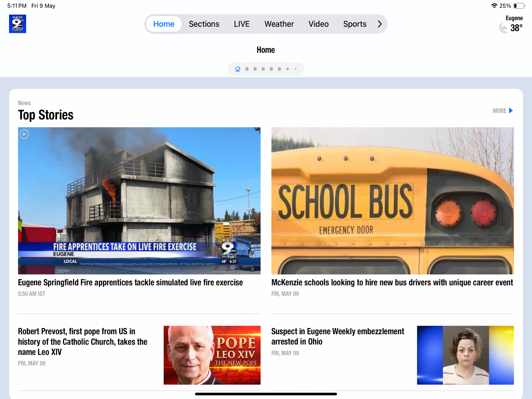Tap the blue MORE arrow icon
The image size is (532, 399).
click(511, 111)
